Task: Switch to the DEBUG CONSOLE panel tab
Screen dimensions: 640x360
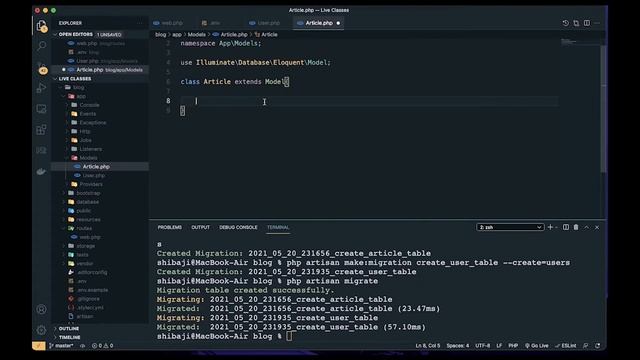Action: (238, 227)
